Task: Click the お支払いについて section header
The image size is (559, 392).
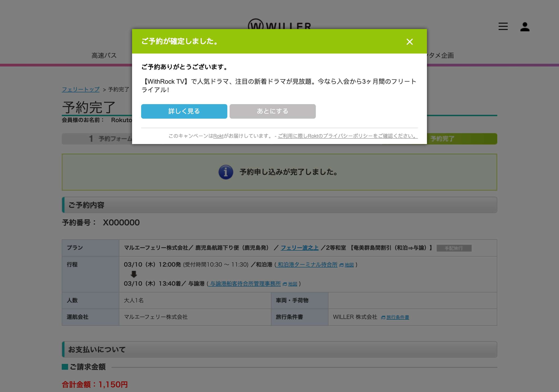Action: pos(279,349)
